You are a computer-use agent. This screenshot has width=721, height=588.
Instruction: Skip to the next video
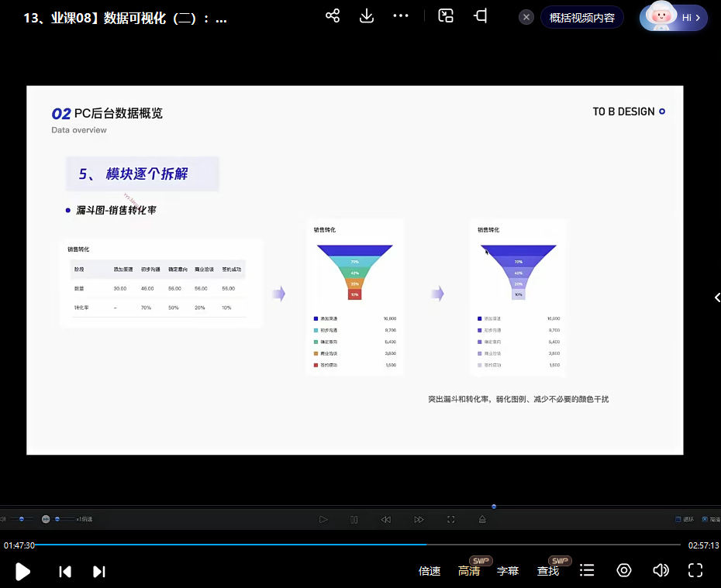click(x=98, y=571)
